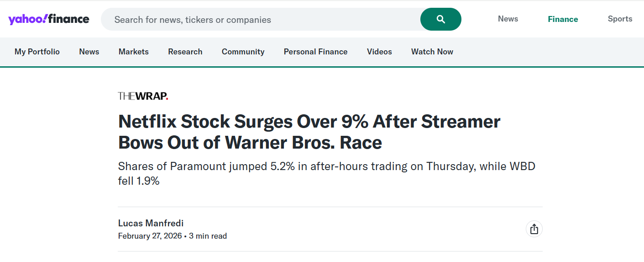Click the Yahoo Finance logo
The width and height of the screenshot is (644, 262).
point(49,19)
